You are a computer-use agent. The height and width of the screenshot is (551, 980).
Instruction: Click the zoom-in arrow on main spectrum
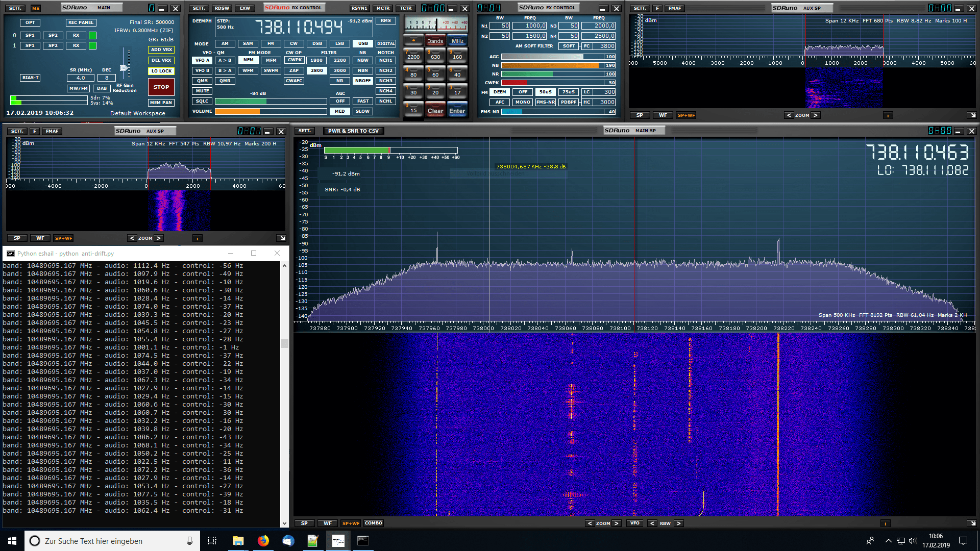pyautogui.click(x=617, y=523)
